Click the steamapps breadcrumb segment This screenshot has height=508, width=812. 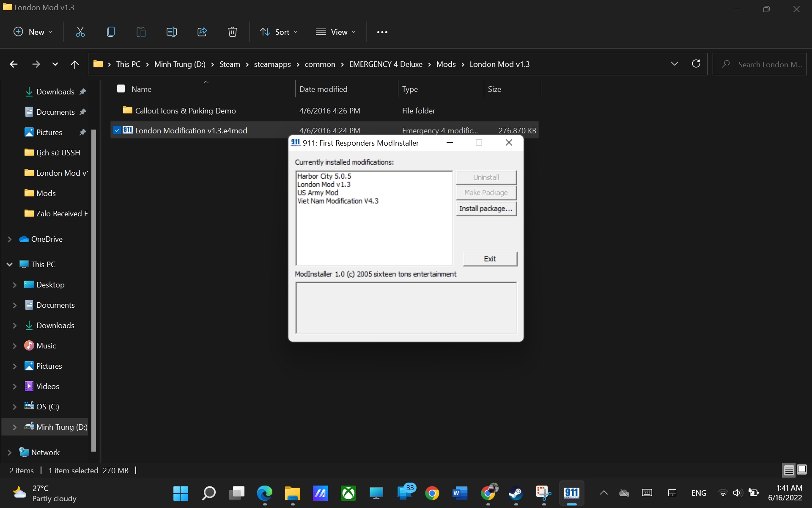tap(272, 64)
